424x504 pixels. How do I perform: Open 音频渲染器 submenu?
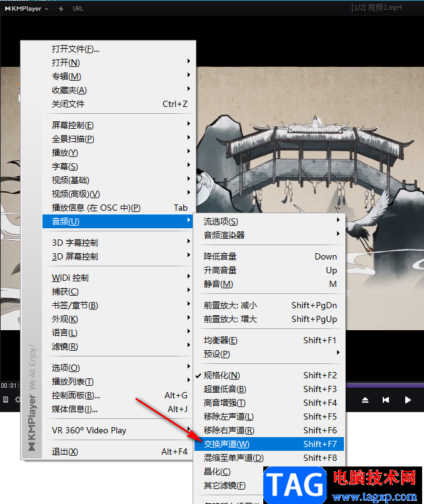point(270,235)
